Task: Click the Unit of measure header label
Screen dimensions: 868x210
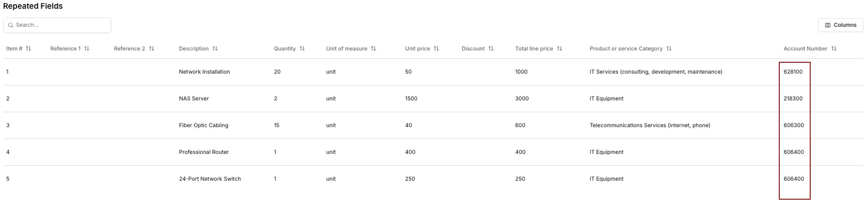Action: point(347,48)
